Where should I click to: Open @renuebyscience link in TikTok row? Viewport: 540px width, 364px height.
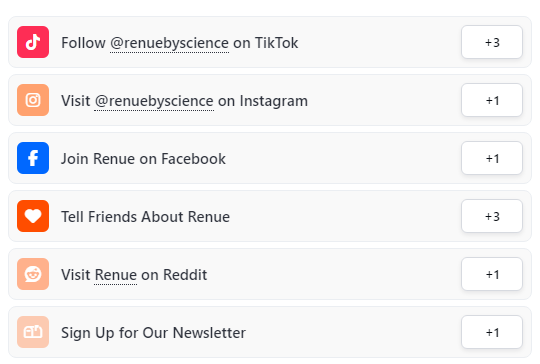point(169,43)
